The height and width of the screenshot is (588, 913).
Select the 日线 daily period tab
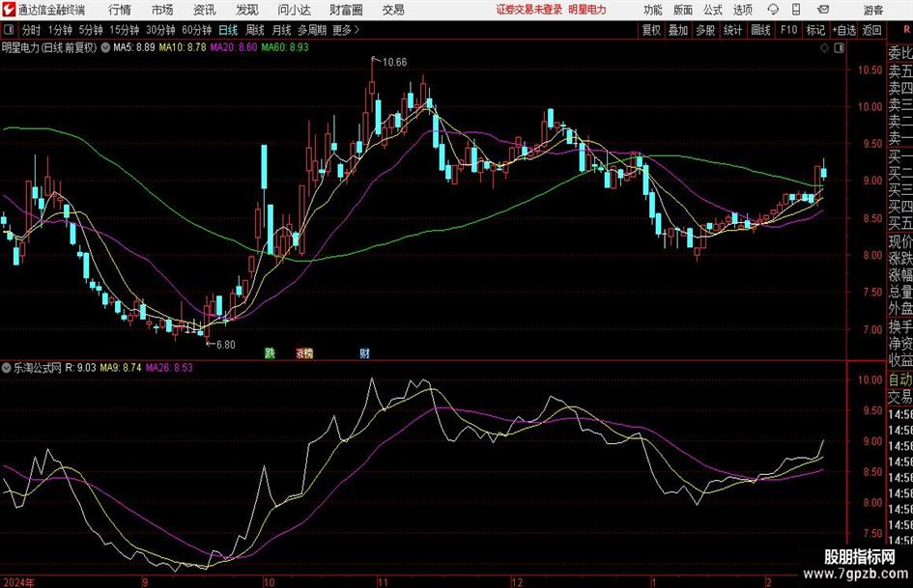(x=228, y=30)
